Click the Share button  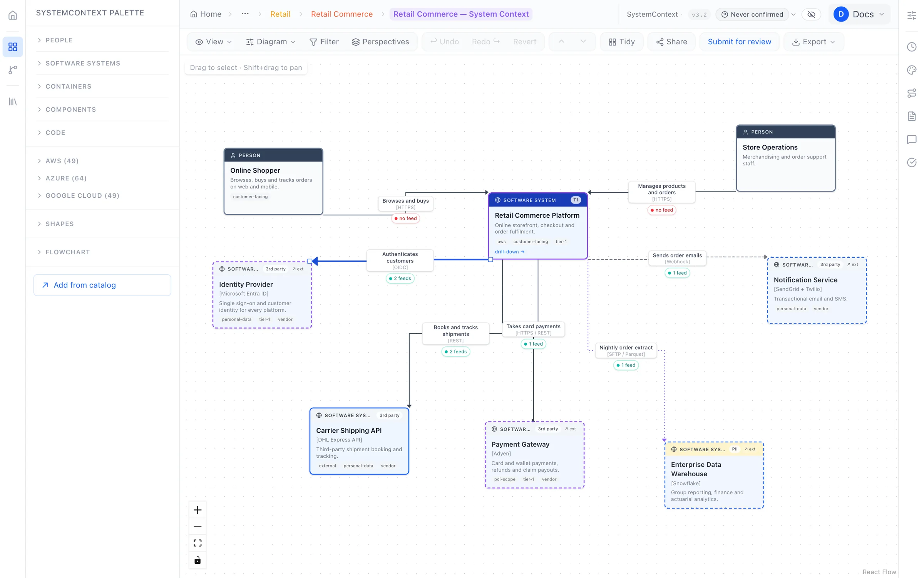tap(671, 42)
